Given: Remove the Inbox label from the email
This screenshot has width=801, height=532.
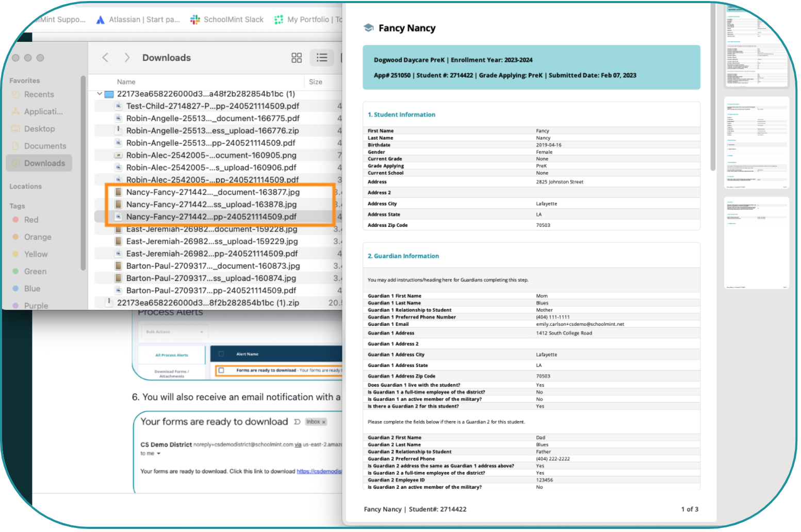Looking at the screenshot, I should 324,422.
